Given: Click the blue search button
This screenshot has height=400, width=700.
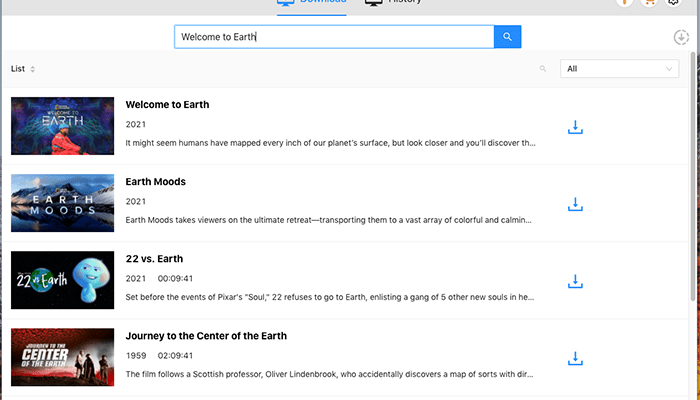Looking at the screenshot, I should click(x=507, y=37).
